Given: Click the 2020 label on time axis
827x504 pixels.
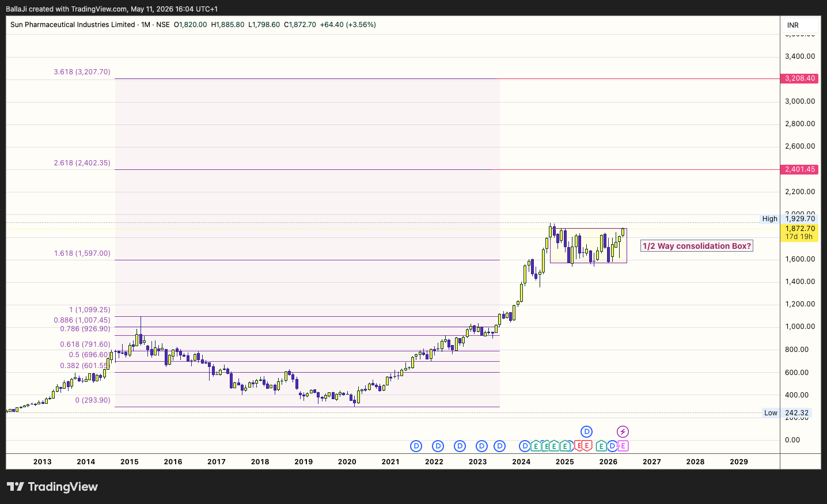Looking at the screenshot, I should (x=347, y=462).
